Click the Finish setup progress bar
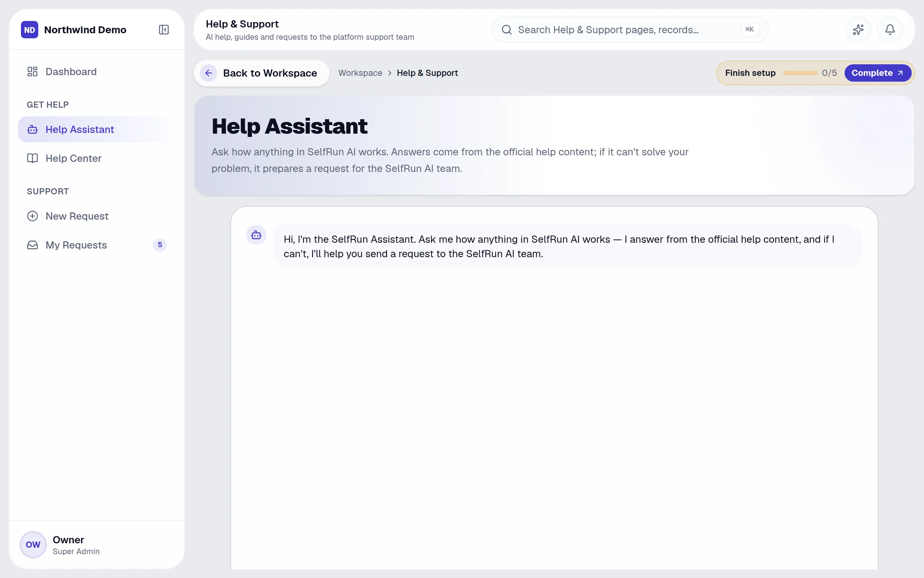 800,73
